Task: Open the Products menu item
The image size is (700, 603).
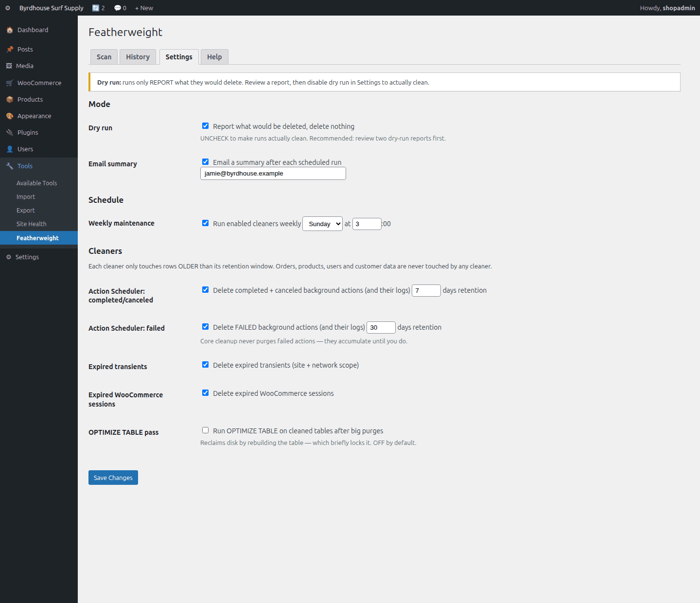Action: 39,100
